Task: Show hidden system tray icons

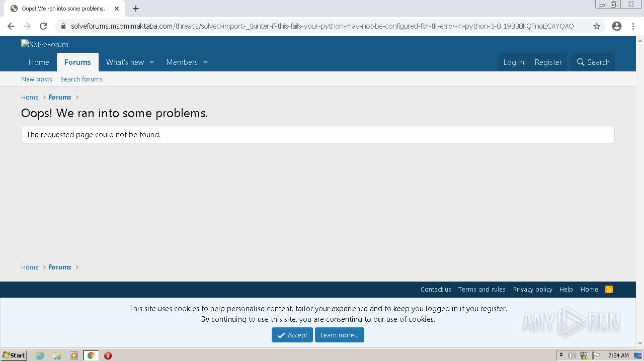Action: click(561, 355)
